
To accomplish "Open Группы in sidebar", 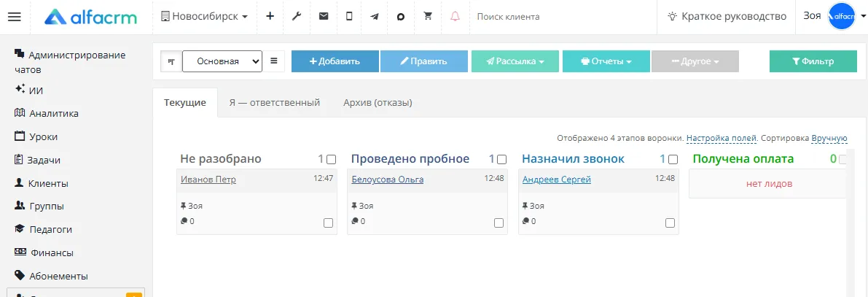I will [39, 206].
